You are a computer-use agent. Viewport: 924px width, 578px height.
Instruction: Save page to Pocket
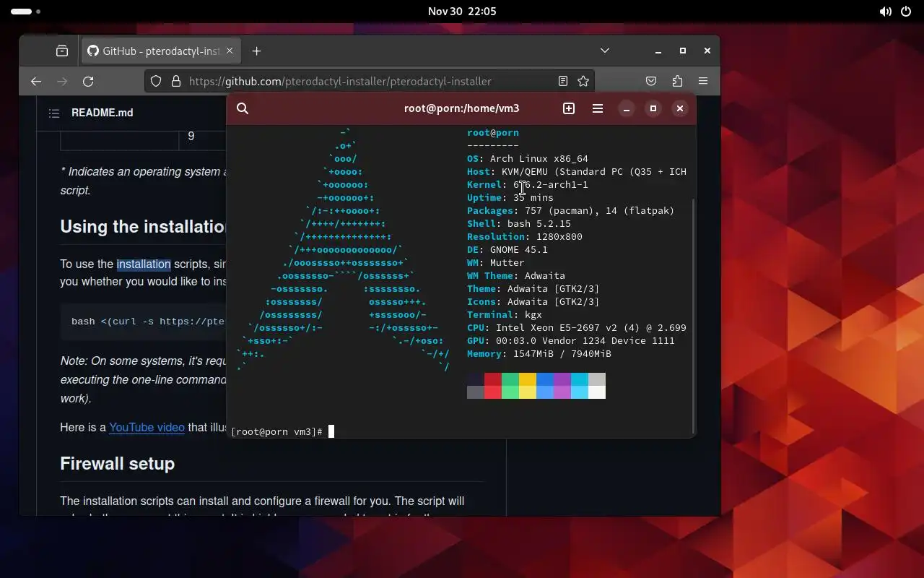pos(651,82)
